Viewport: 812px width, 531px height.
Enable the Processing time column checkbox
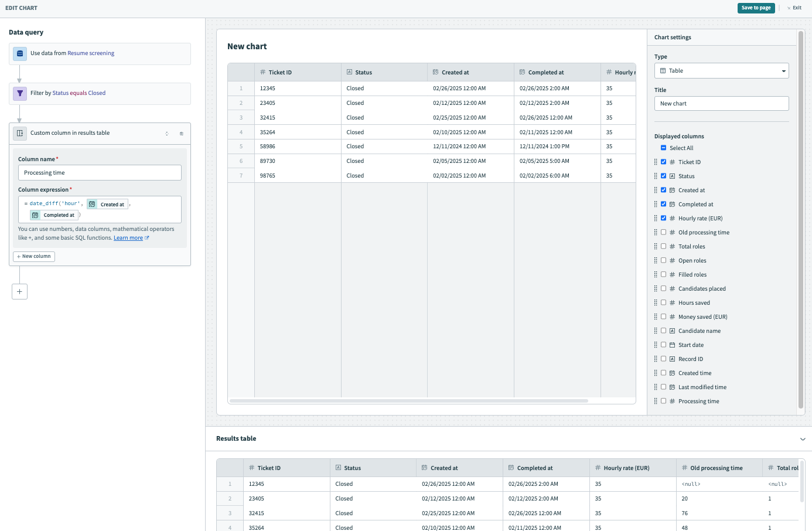pyautogui.click(x=663, y=401)
